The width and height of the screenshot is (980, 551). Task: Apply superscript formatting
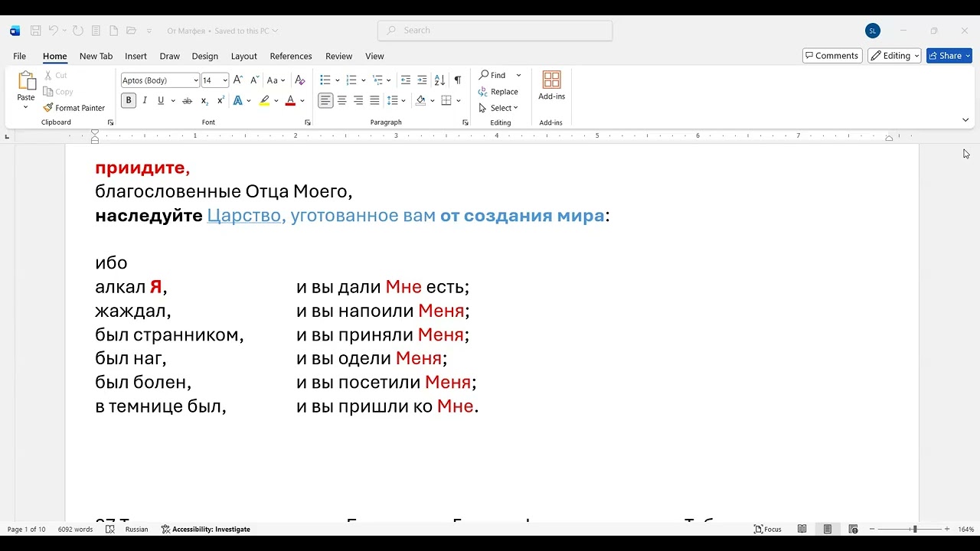[x=220, y=100]
